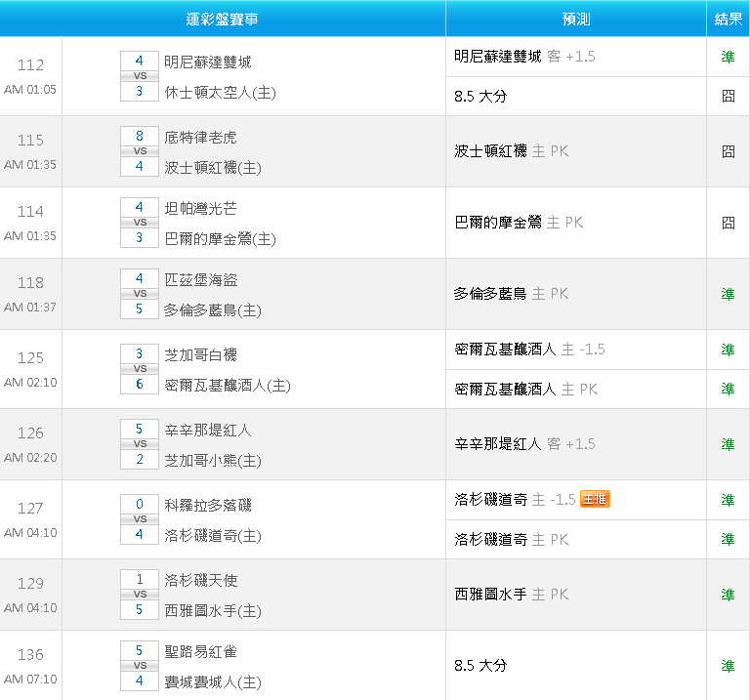The image size is (750, 700).
Task: Click prediction 洛杉磯道奇 主 PK
Action: pos(512,539)
